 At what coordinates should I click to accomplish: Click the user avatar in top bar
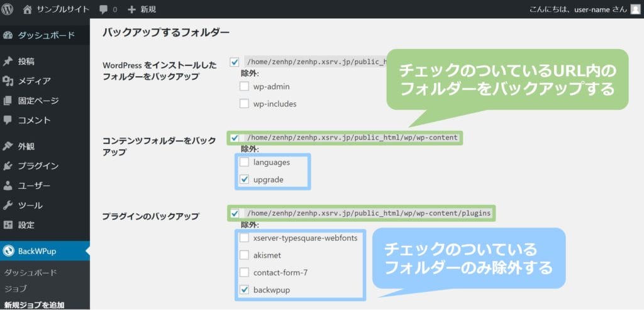(635, 9)
